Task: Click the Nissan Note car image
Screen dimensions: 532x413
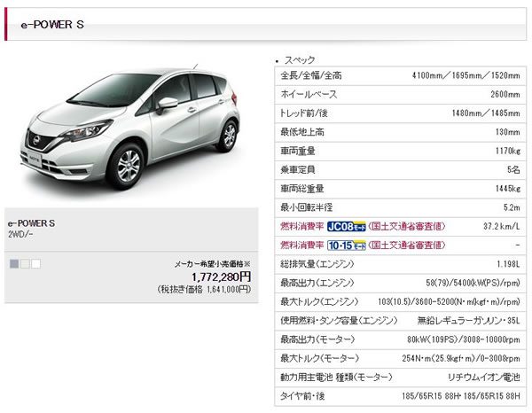Action: [129, 127]
